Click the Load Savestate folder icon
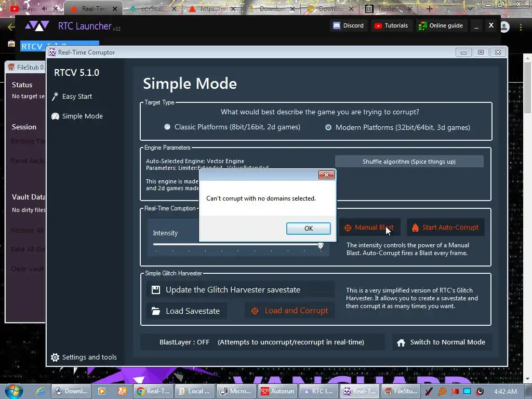532x399 pixels. tap(156, 311)
